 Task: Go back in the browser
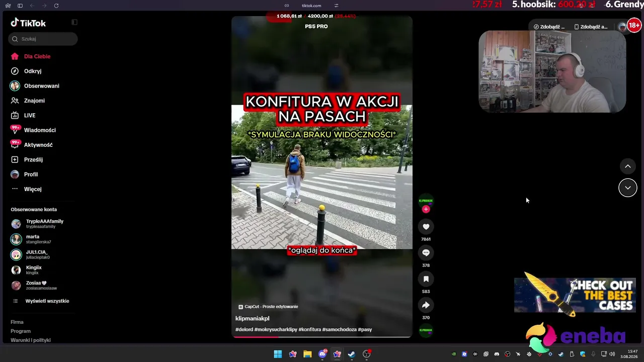32,6
